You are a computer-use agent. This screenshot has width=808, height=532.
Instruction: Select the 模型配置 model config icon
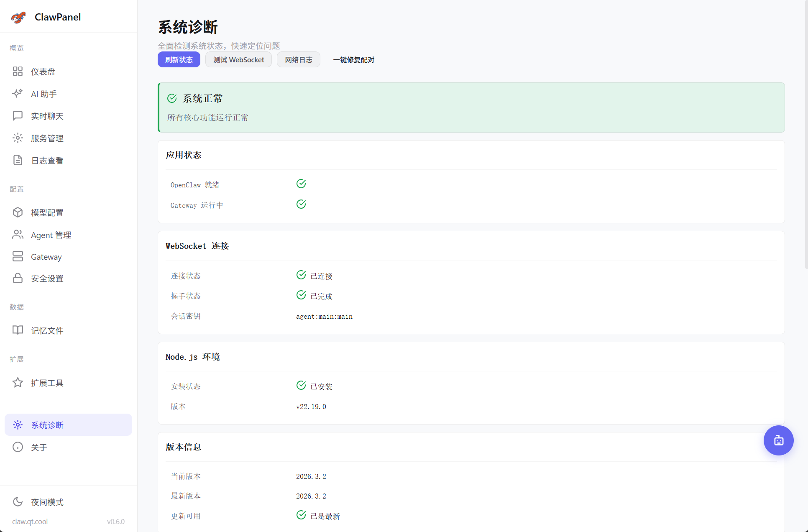[x=18, y=212]
